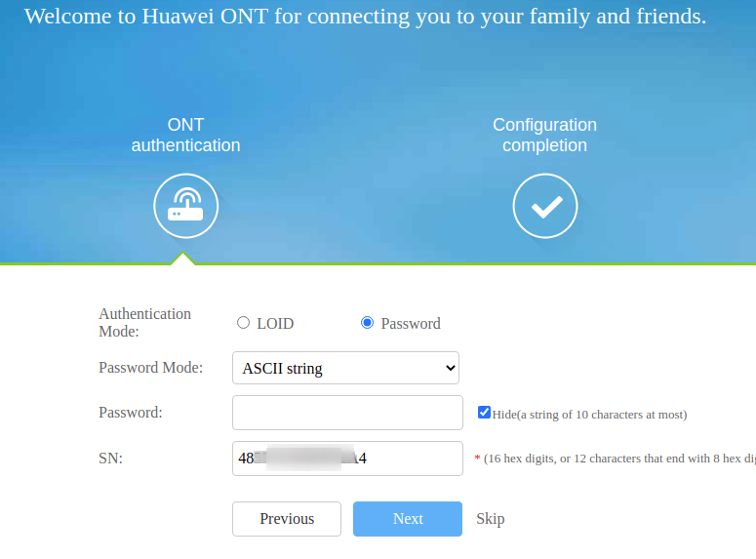Click the LOID radio label text
Screen dimensions: 756x559
coord(275,324)
